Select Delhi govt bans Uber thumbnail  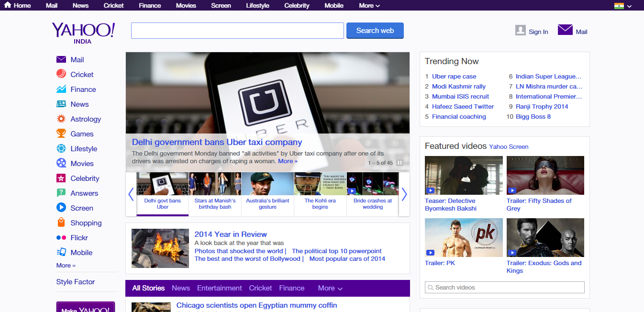click(x=162, y=194)
